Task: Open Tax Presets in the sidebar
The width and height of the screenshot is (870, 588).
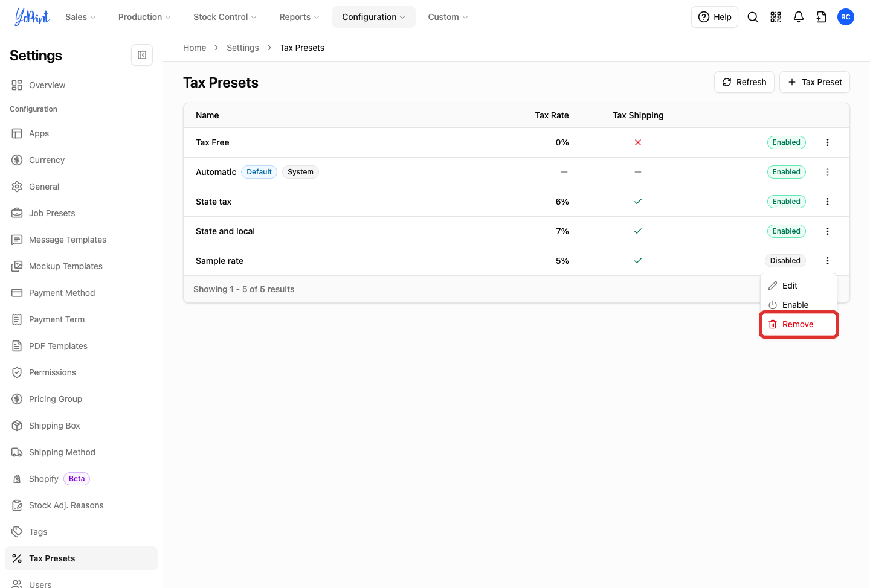Action: coord(81,558)
